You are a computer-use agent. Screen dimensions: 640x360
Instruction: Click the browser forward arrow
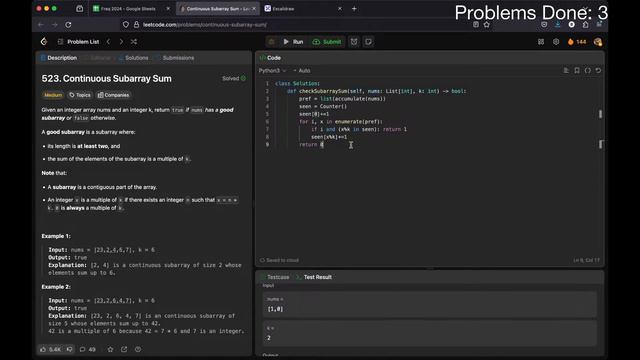click(x=55, y=25)
